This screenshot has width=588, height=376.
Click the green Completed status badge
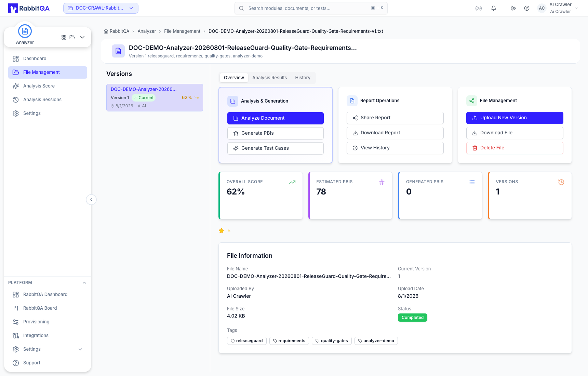coord(413,318)
